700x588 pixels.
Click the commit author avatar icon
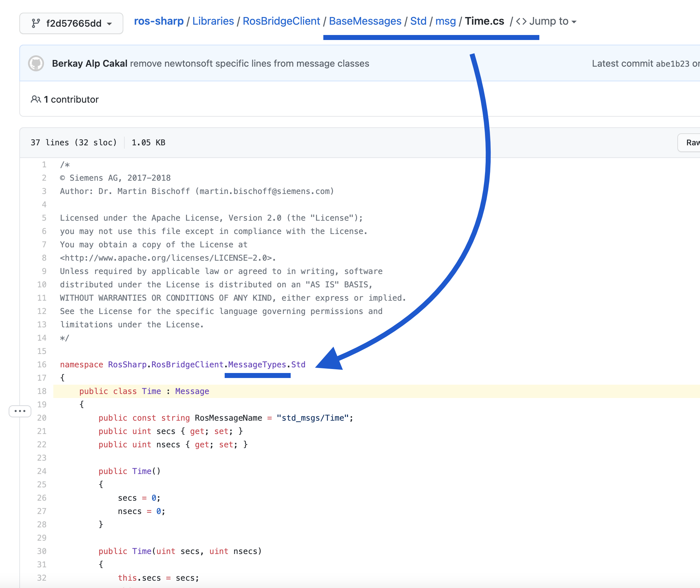click(x=36, y=63)
